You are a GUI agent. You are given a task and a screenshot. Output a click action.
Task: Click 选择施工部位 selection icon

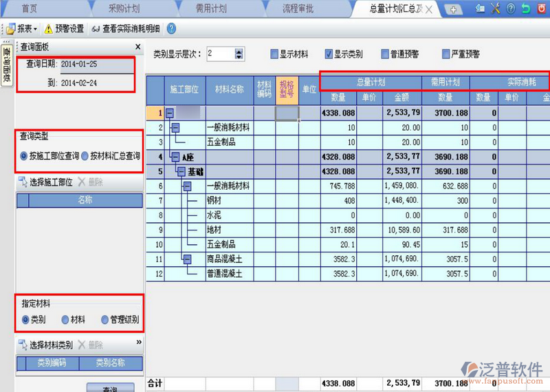23,182
